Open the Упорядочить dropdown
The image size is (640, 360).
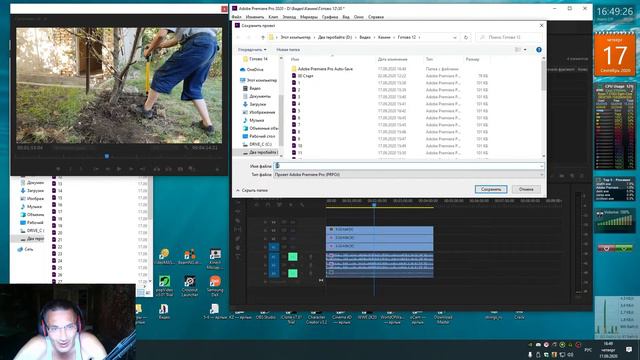[252, 50]
